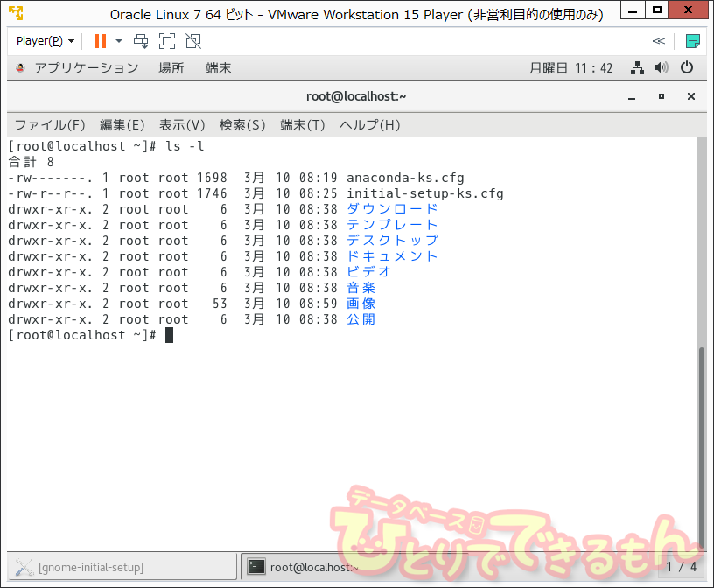Click the VM pause (suspend) icon
Screen dimensions: 714x588
pyautogui.click(x=100, y=41)
